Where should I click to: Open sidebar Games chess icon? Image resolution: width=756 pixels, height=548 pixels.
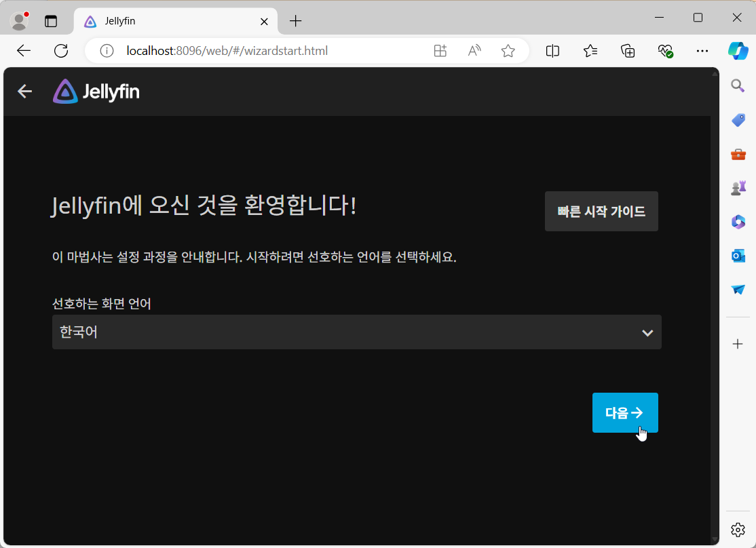click(x=738, y=188)
